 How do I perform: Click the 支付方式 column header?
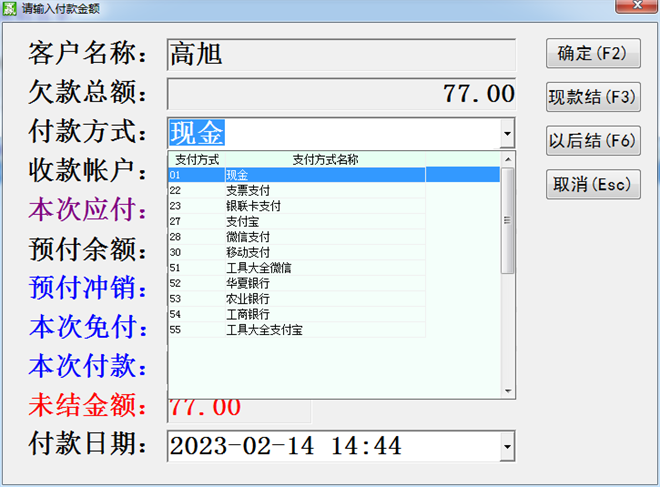pos(197,160)
